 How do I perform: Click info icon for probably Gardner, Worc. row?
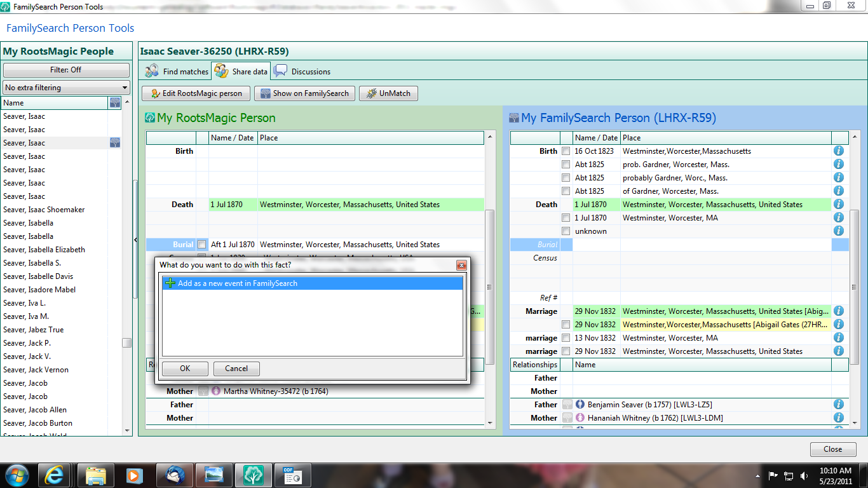tap(838, 178)
